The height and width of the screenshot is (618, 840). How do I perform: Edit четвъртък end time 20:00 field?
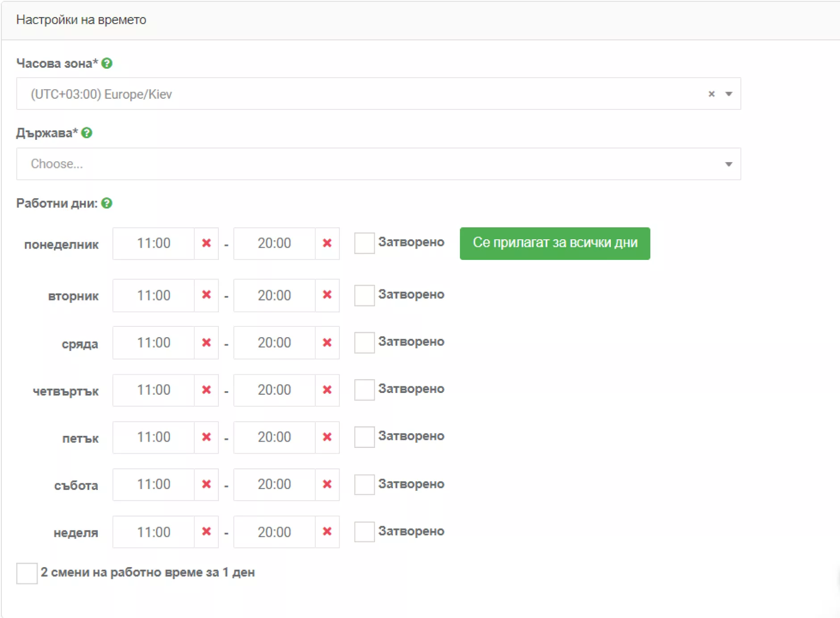pyautogui.click(x=274, y=390)
